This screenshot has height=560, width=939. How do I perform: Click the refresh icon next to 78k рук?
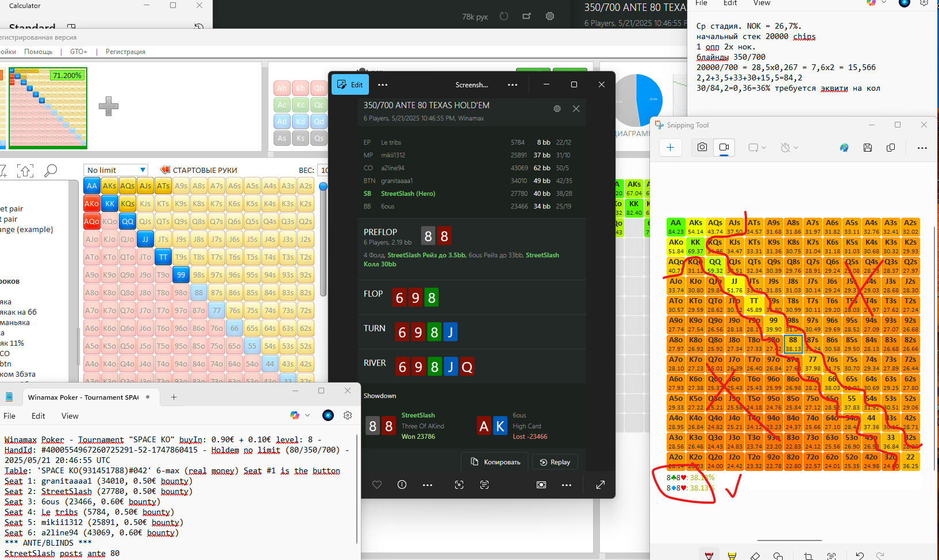(x=504, y=16)
